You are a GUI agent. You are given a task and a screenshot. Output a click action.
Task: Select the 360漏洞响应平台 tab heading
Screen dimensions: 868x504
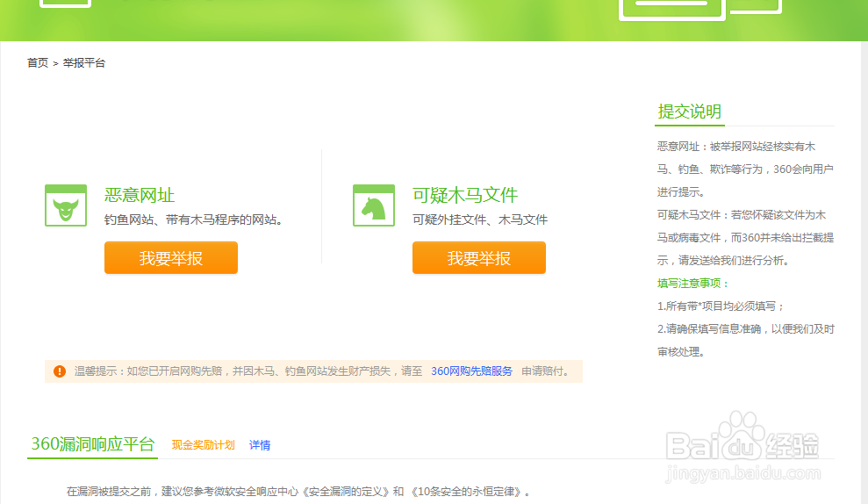click(92, 444)
